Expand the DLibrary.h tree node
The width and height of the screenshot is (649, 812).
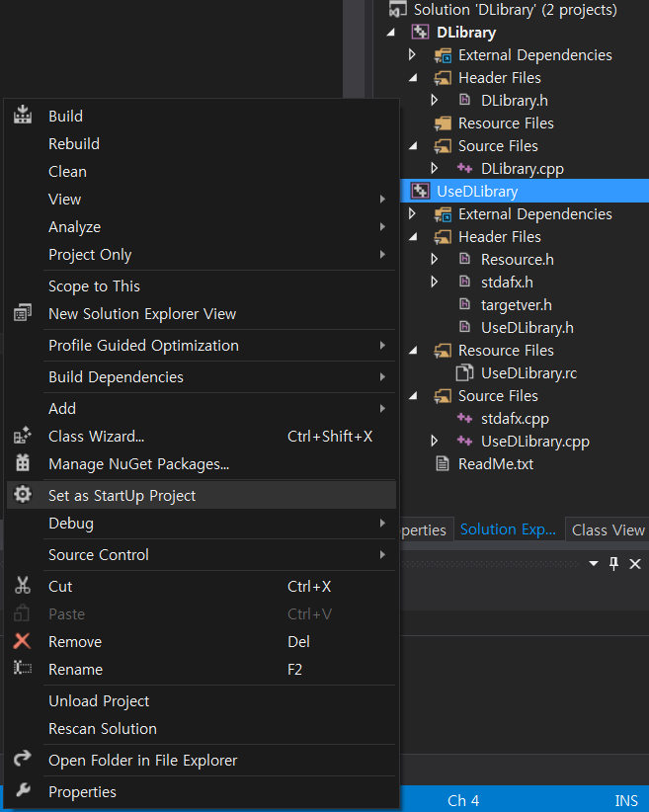pos(434,100)
